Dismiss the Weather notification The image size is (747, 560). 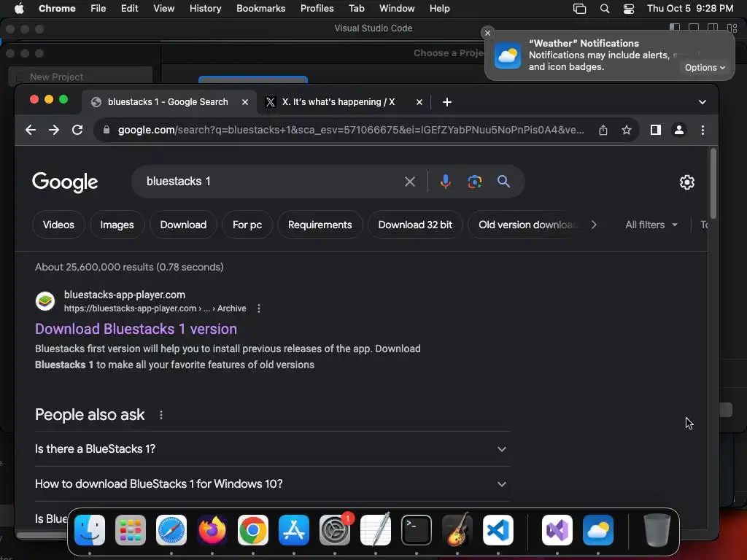pyautogui.click(x=487, y=33)
